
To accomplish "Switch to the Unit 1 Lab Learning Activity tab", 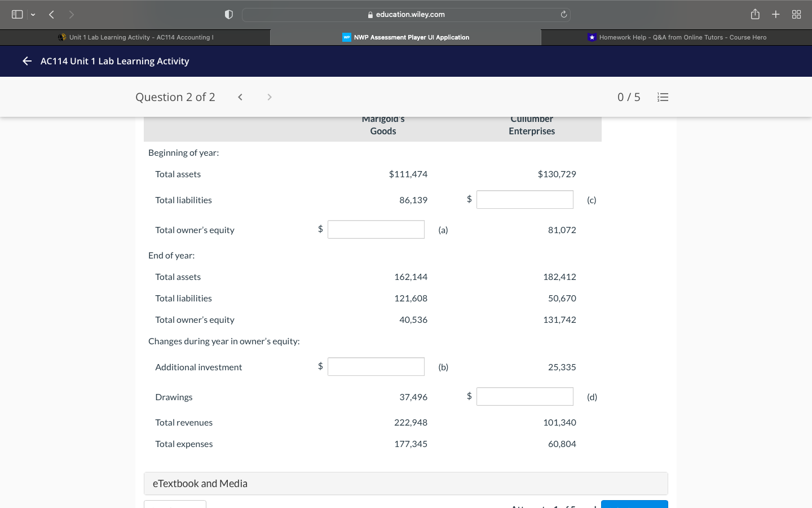I will click(135, 37).
